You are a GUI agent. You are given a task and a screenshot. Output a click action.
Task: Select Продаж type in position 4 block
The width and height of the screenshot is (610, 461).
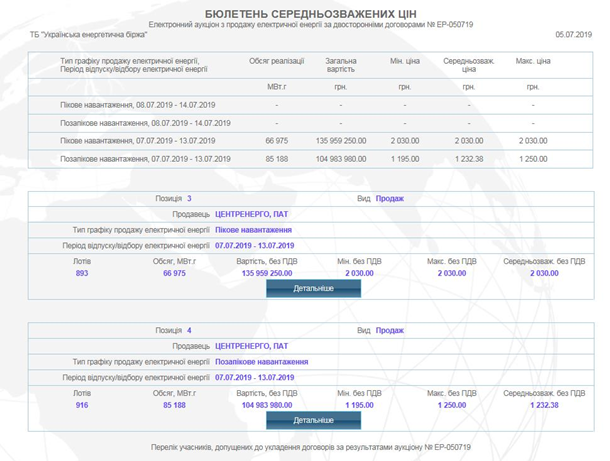point(390,330)
